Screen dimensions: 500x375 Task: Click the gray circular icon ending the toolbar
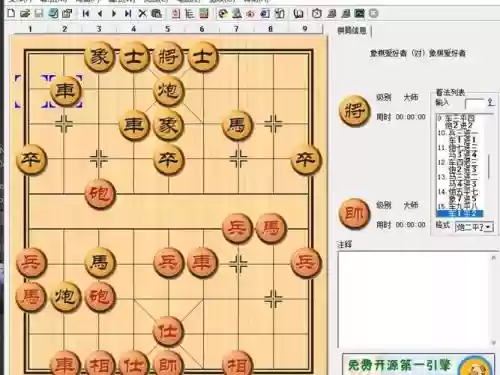click(x=374, y=13)
